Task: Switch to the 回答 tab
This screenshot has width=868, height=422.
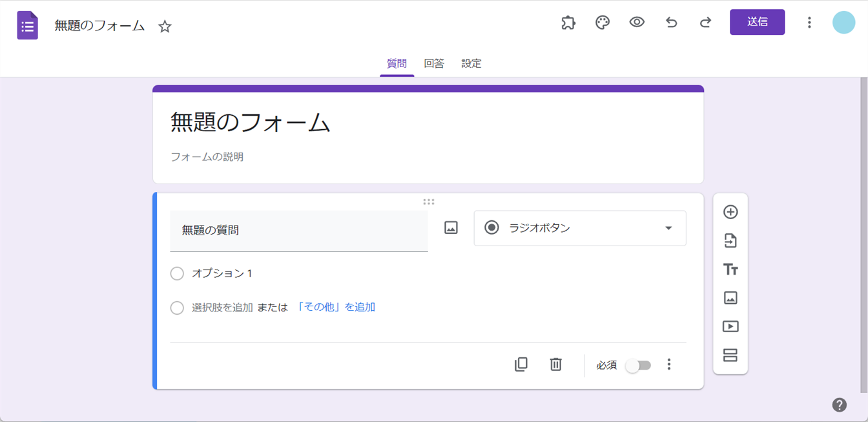Action: pos(434,63)
